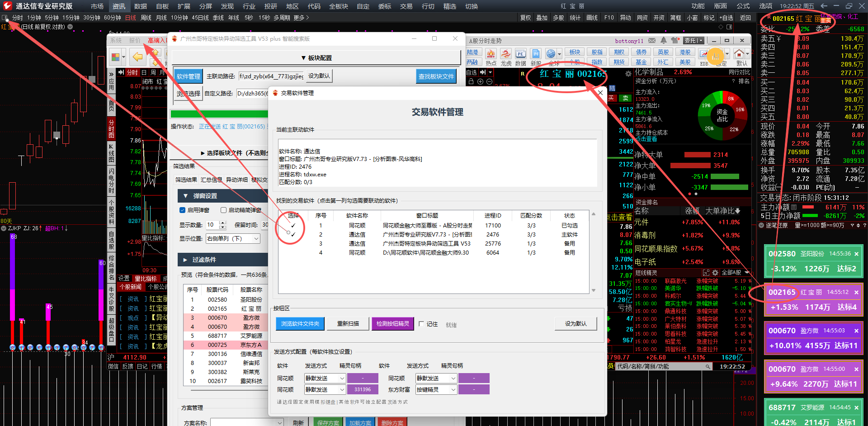Enable the 启动精简弹窗 checkbox
The width and height of the screenshot is (868, 426).
point(223,210)
